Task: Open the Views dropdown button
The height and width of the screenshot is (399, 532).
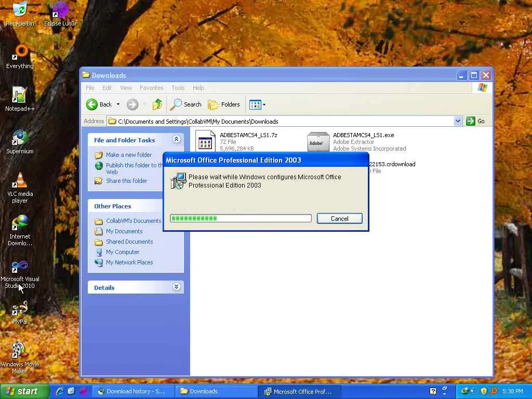Action: 257,104
